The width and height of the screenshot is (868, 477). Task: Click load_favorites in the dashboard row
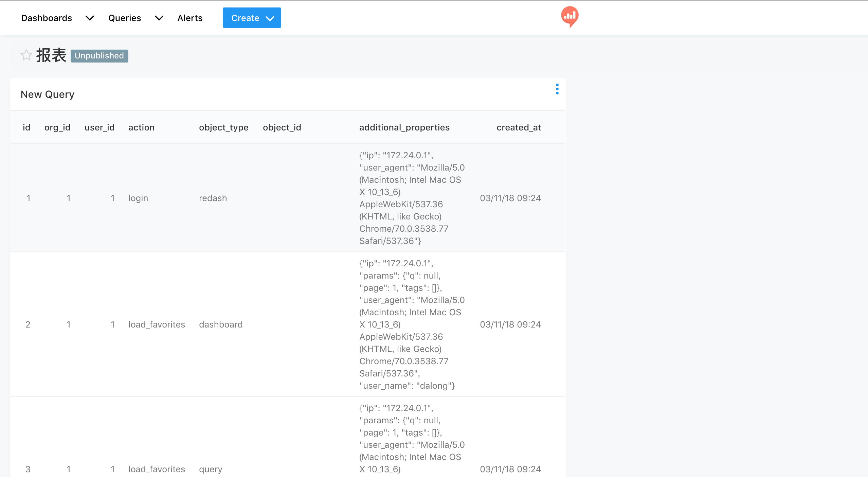(x=157, y=324)
